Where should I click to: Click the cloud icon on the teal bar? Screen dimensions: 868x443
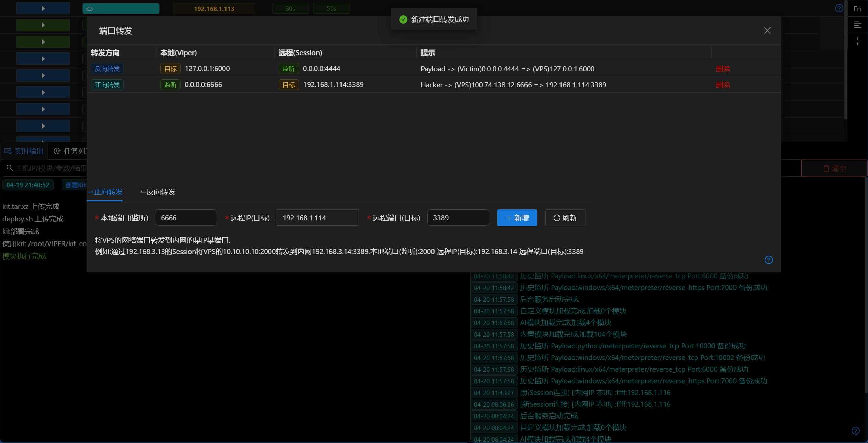pos(90,9)
